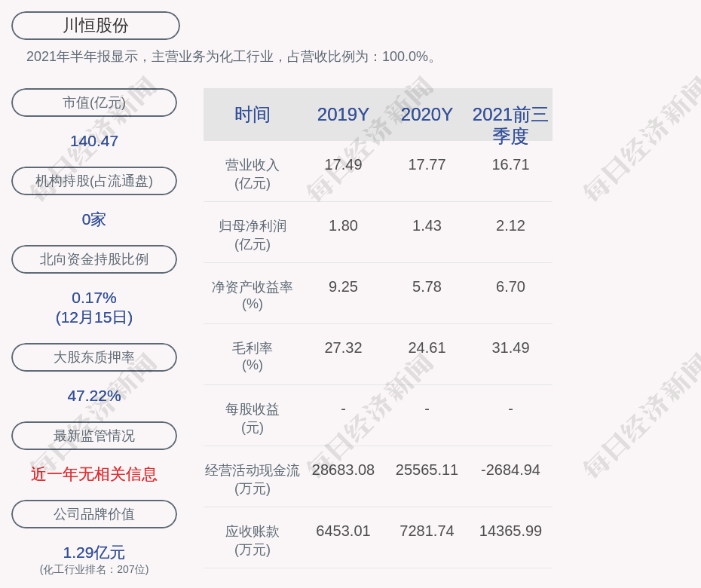The image size is (701, 588).
Task: Select cash flow value 28683.08
Action: point(343,470)
